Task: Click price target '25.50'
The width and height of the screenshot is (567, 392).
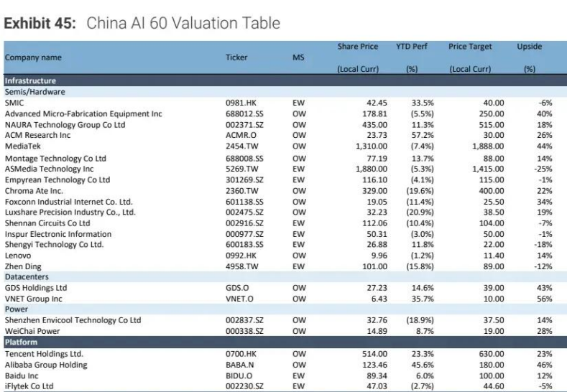Action: [494, 202]
